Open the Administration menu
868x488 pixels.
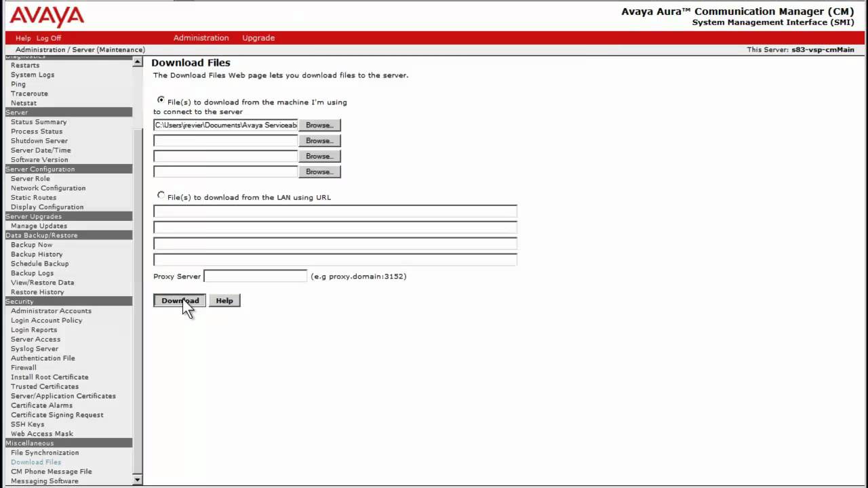pos(201,38)
